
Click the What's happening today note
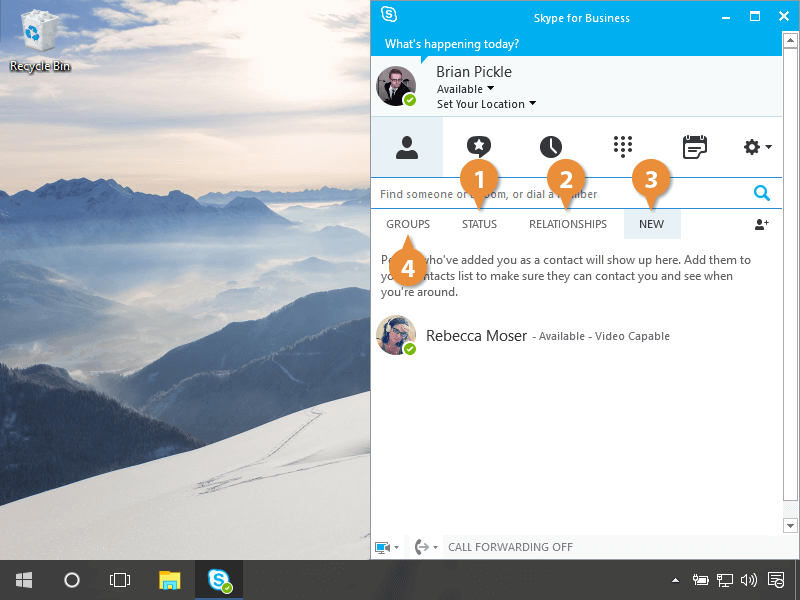click(x=452, y=44)
